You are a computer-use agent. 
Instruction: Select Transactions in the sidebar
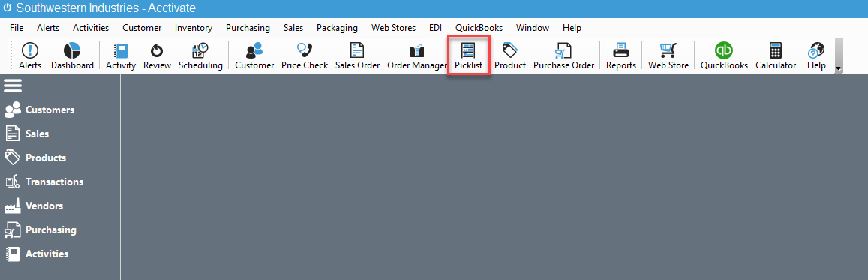pyautogui.click(x=44, y=182)
